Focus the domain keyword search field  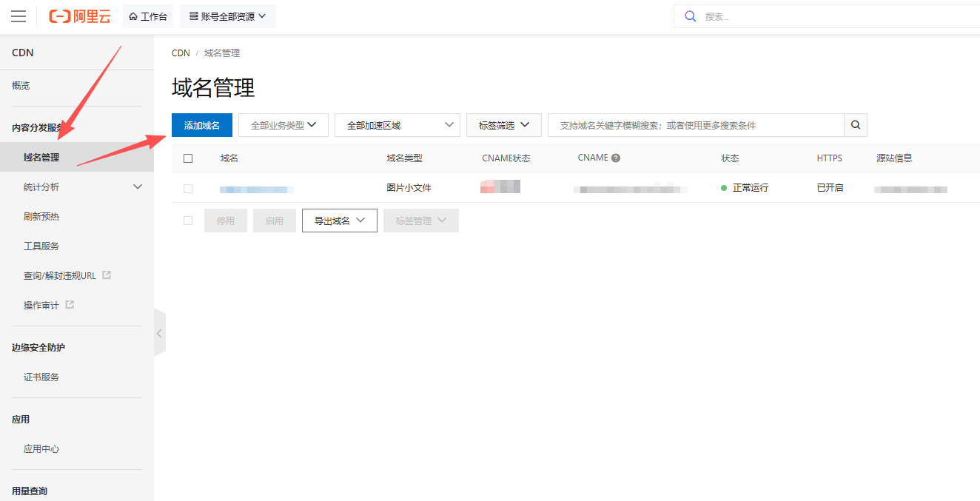pos(696,125)
